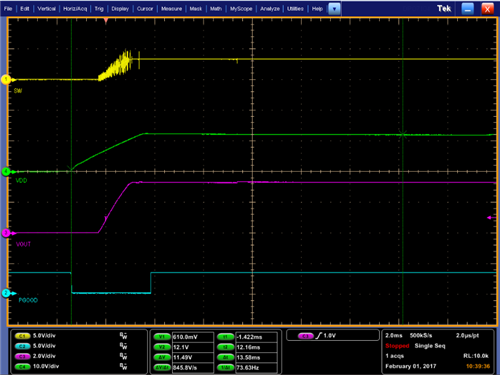The image size is (500, 375).
Task: Open the Horiz/Acq menu
Action: 75,9
